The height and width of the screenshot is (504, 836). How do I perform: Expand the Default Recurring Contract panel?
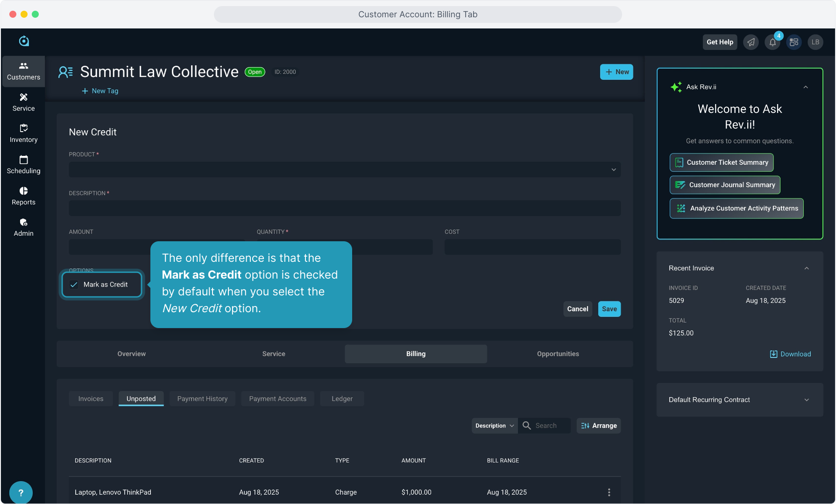tap(806, 400)
